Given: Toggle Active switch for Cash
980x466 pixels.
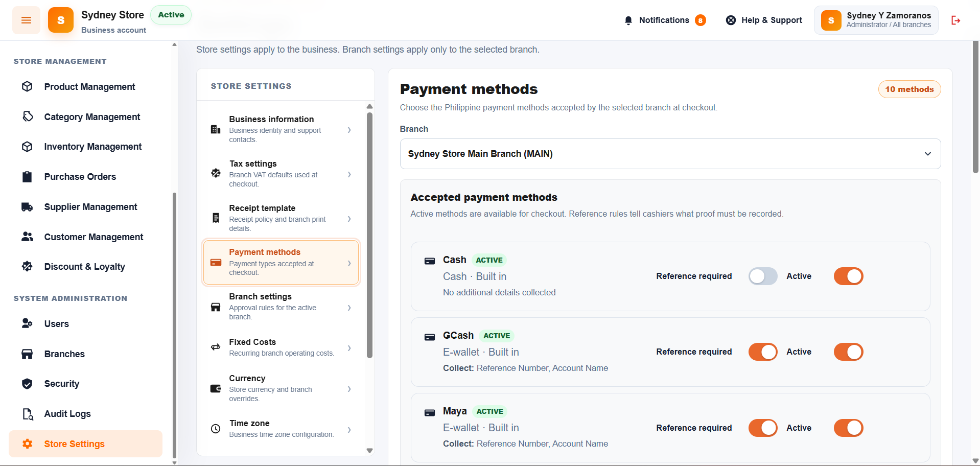Looking at the screenshot, I should 849,276.
